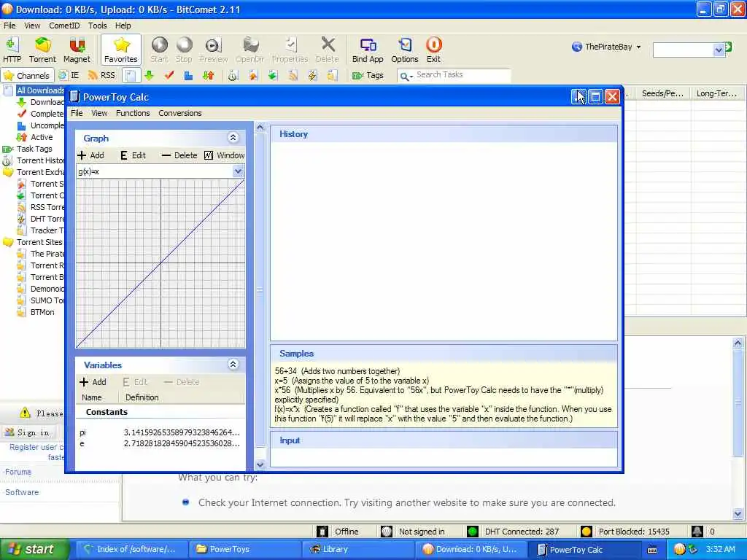
Task: Open PowerToy Calc View menu
Action: [x=99, y=113]
